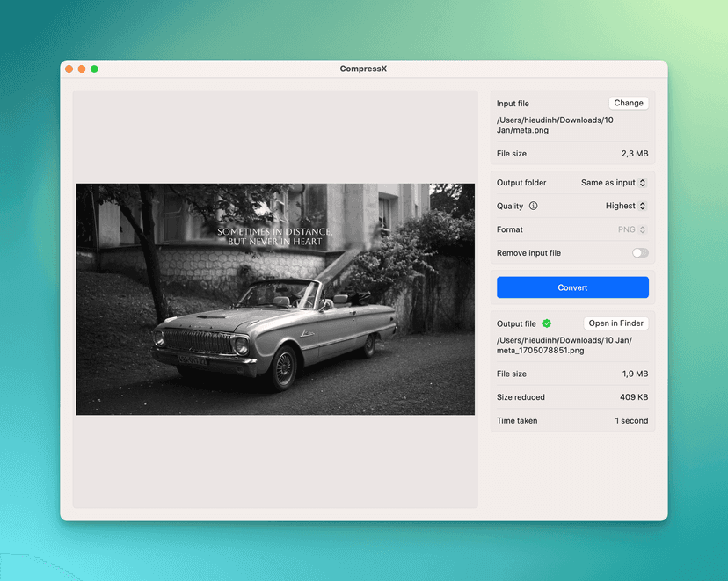The height and width of the screenshot is (581, 728).
Task: Click the green zoom traffic light button
Action: (94, 68)
